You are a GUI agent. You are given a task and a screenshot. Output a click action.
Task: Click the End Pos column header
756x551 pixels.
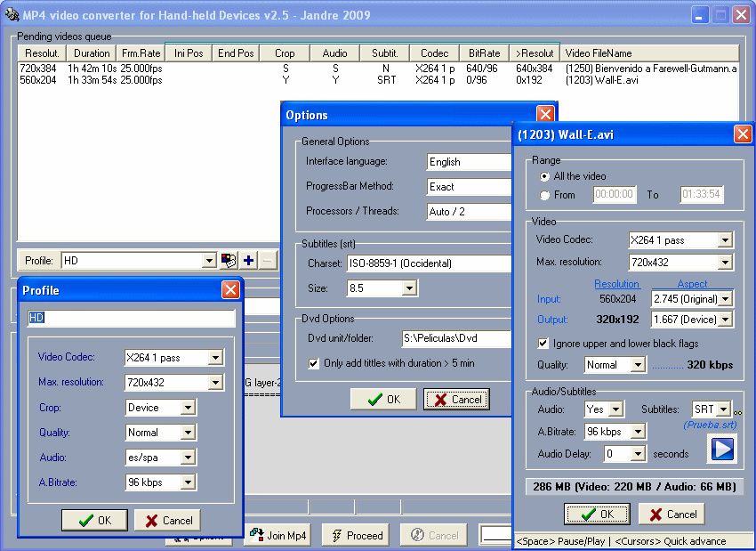(x=236, y=53)
